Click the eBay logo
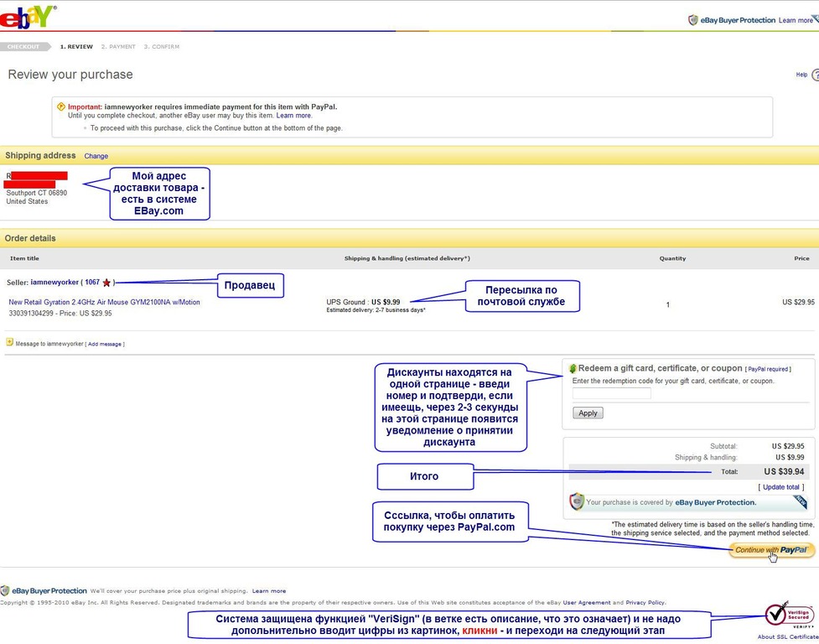 click(x=27, y=17)
